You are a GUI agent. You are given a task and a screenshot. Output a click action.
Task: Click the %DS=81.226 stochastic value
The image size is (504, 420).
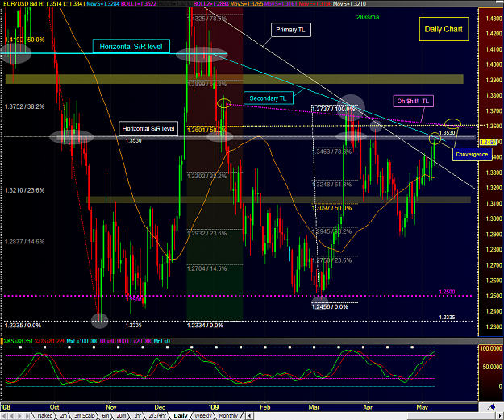click(50, 341)
